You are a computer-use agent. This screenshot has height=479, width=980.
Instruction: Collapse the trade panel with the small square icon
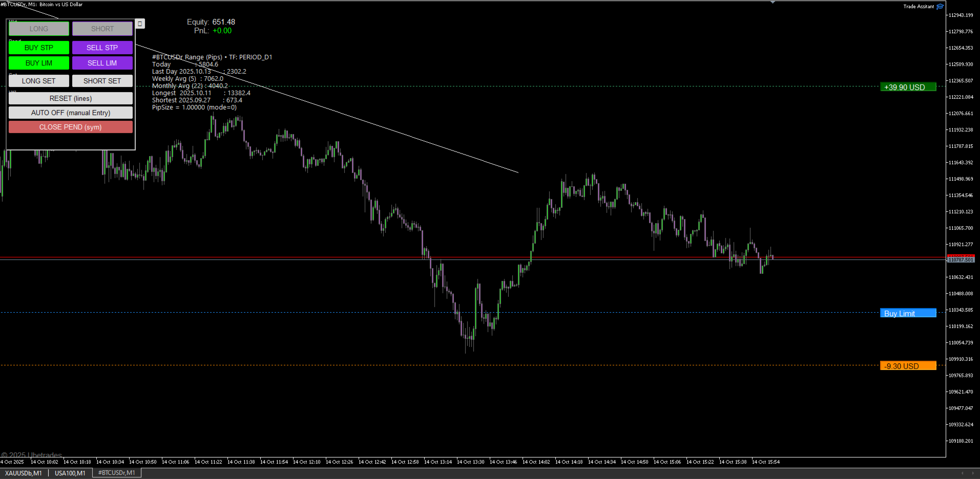(140, 24)
